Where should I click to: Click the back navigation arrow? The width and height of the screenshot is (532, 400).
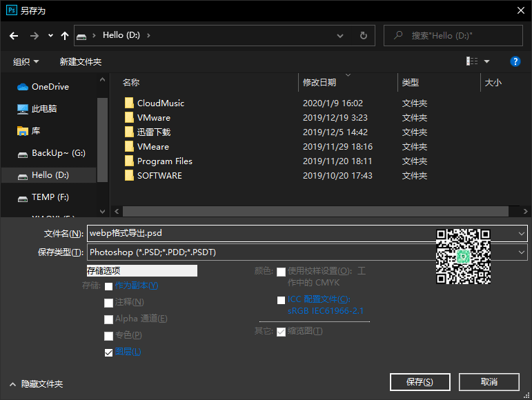point(14,35)
